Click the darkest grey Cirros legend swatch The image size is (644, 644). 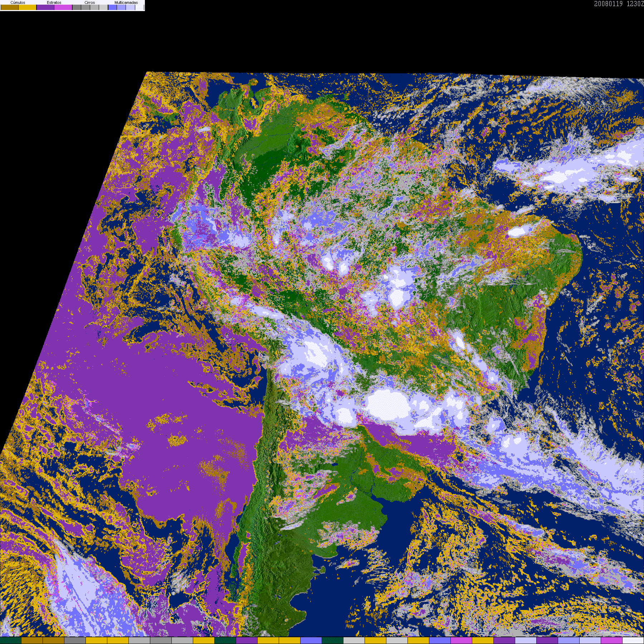(77, 7)
